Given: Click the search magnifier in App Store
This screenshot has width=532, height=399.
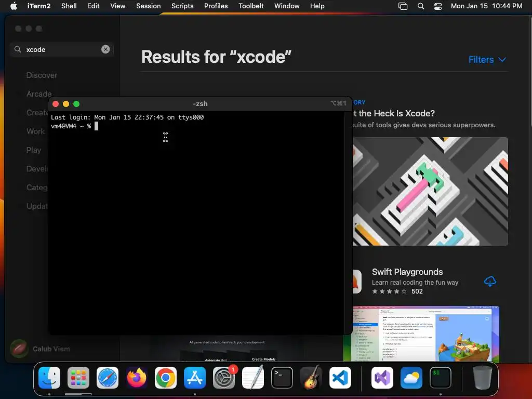Looking at the screenshot, I should click(18, 49).
